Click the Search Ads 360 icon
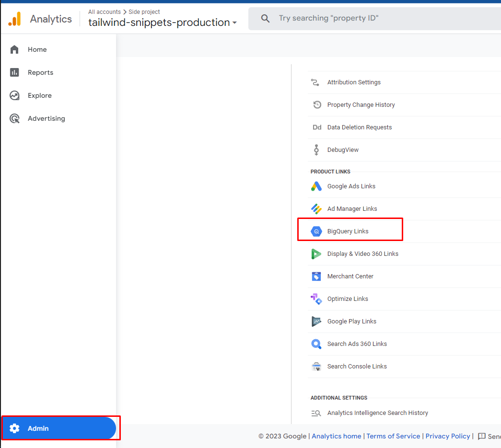This screenshot has width=501, height=448. (x=316, y=344)
